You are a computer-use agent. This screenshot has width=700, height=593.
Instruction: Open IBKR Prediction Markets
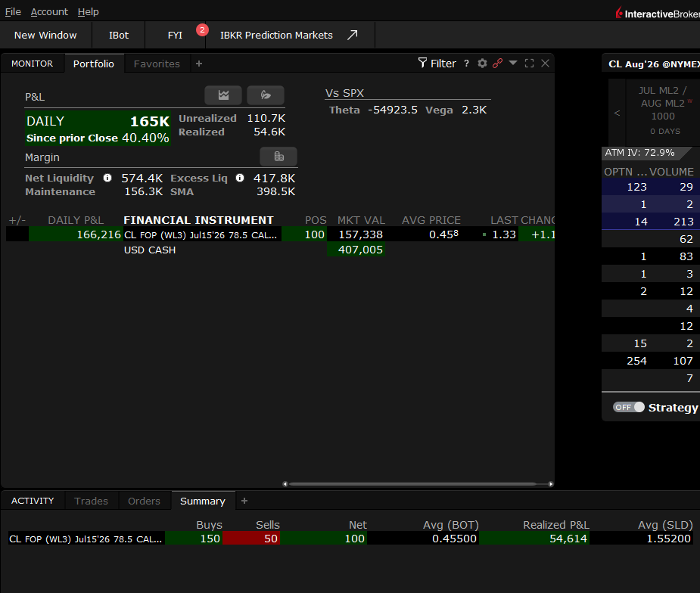276,36
